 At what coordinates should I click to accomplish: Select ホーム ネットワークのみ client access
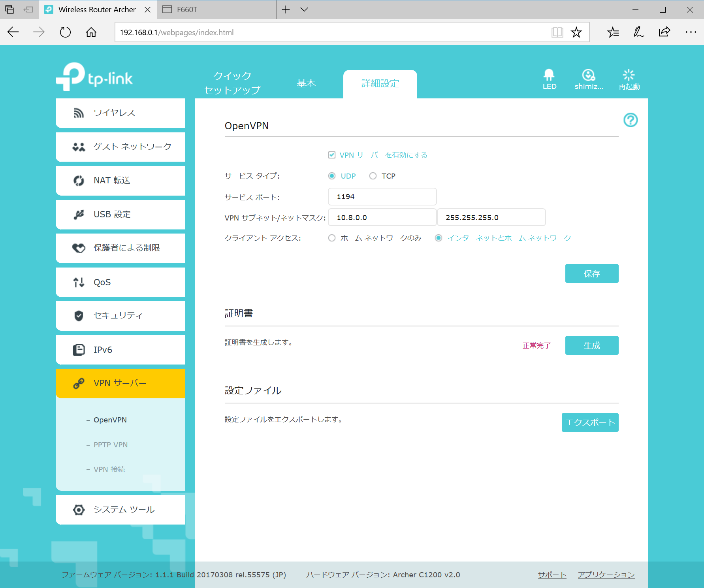(332, 238)
